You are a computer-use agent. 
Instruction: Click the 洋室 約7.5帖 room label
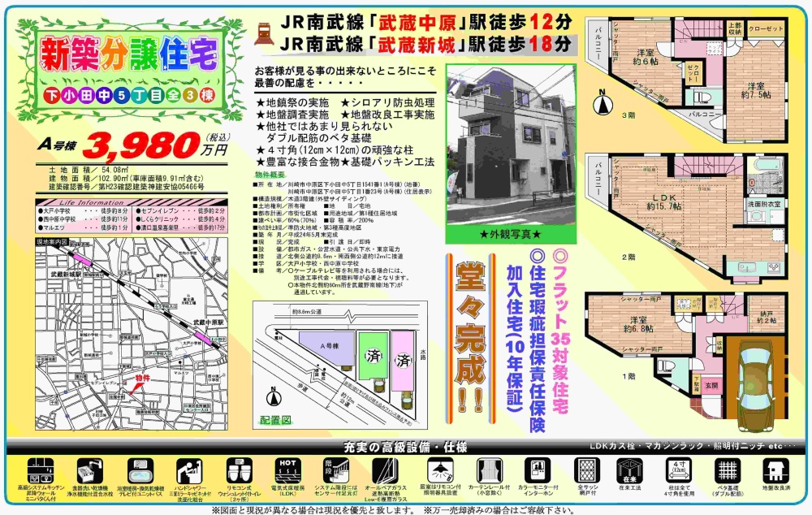coord(755,90)
